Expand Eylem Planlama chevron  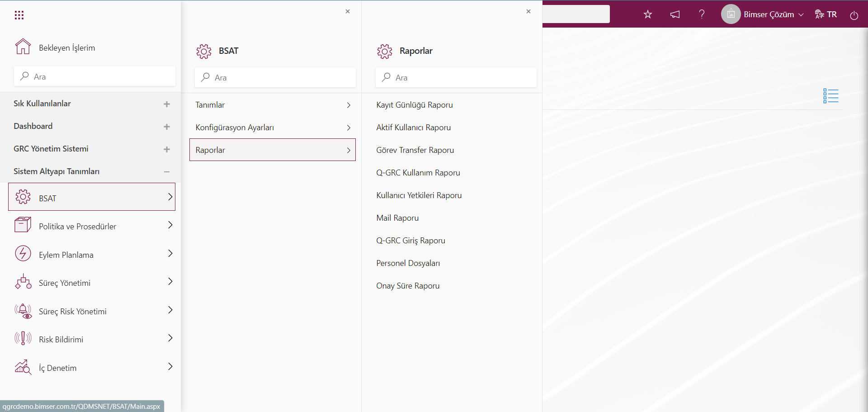(170, 253)
